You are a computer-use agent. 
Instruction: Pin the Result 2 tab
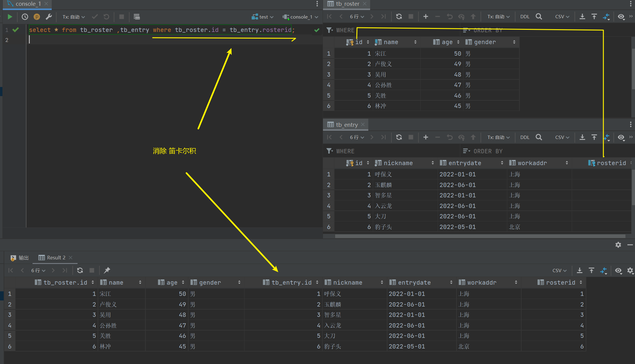(x=107, y=270)
